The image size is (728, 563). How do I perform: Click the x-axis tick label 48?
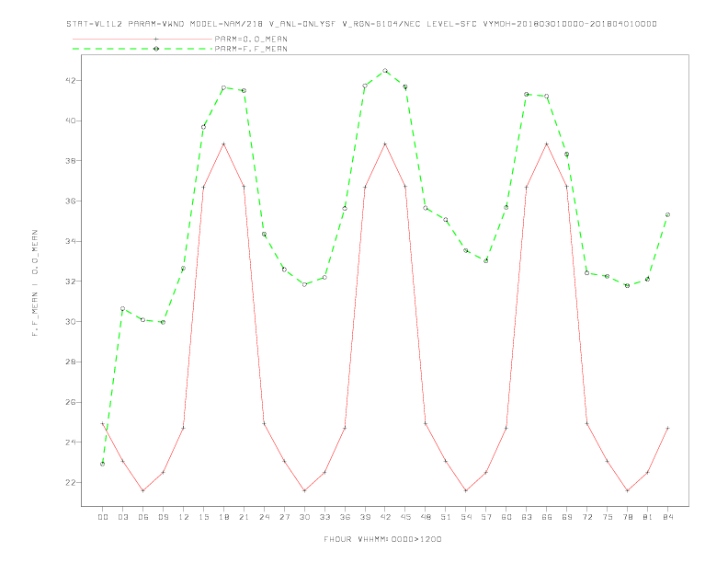(426, 517)
